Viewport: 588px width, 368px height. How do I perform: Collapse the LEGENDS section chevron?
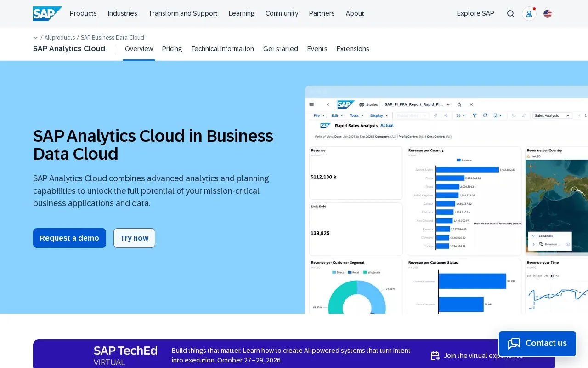533,236
